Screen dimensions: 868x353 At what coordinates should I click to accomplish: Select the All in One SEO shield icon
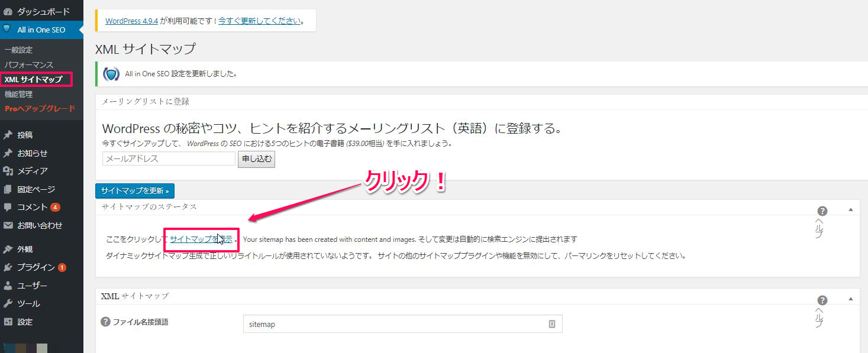click(8, 29)
